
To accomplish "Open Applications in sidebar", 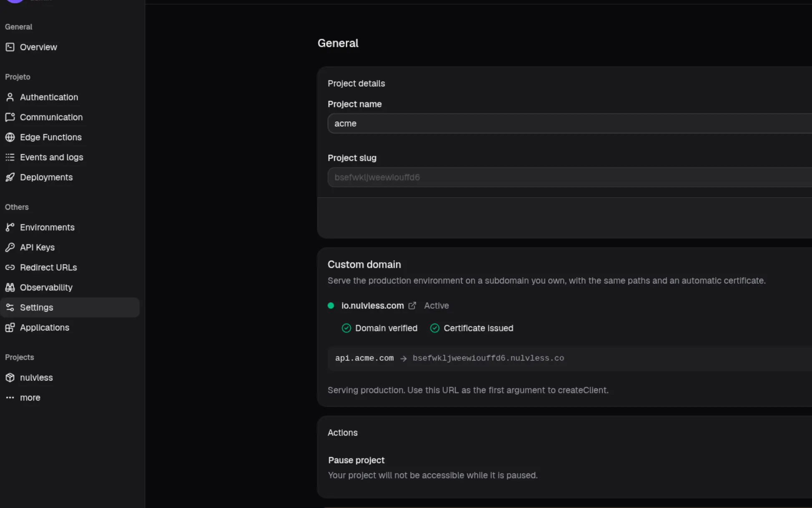I will pyautogui.click(x=70, y=327).
